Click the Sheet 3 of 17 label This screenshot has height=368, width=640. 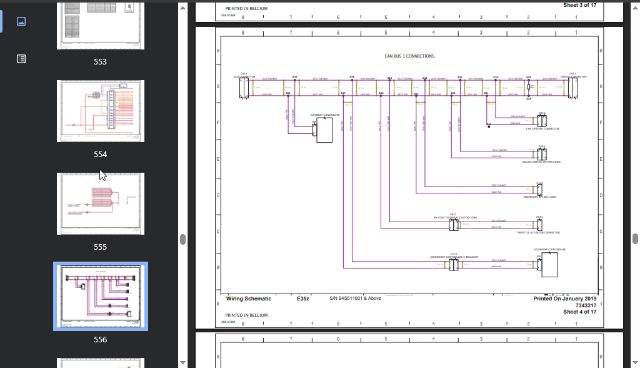[580, 5]
